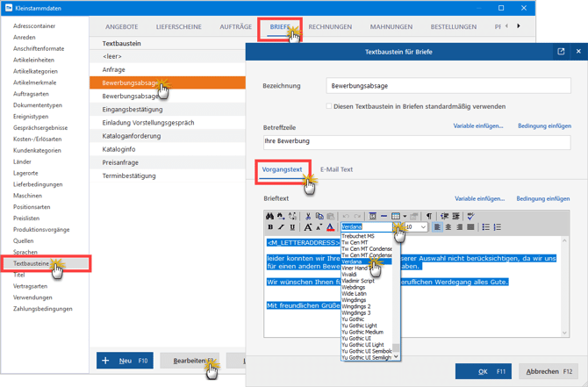Open the Rechnungen tab

(x=330, y=27)
